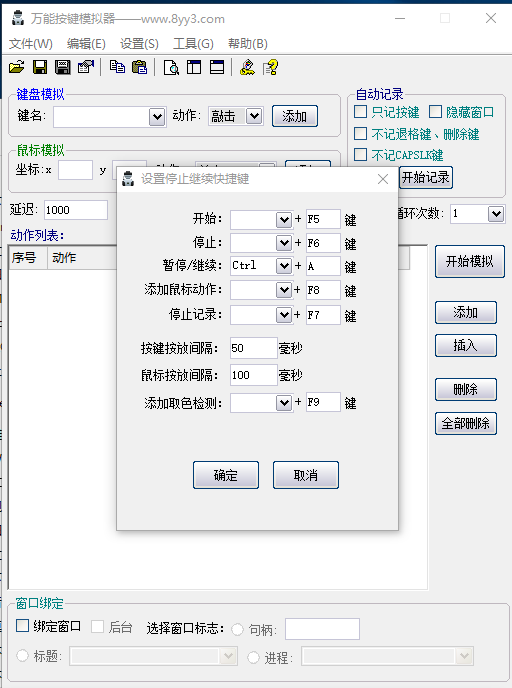This screenshot has width=512, height=688.
Task: Click the save-as disk icon
Action: click(x=63, y=67)
